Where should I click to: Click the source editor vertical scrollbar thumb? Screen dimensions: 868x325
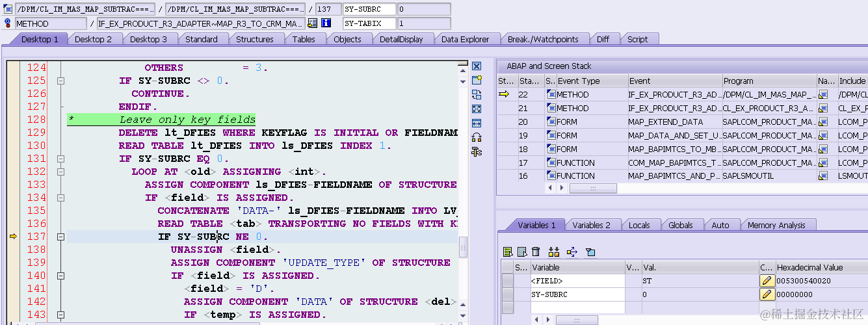click(x=463, y=246)
